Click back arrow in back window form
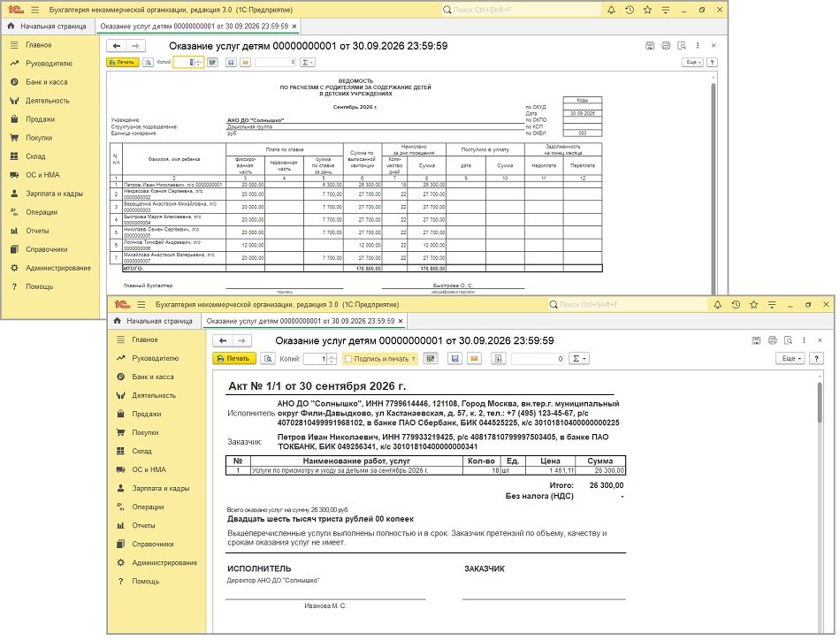Viewport: 840px width, 640px height. point(116,46)
